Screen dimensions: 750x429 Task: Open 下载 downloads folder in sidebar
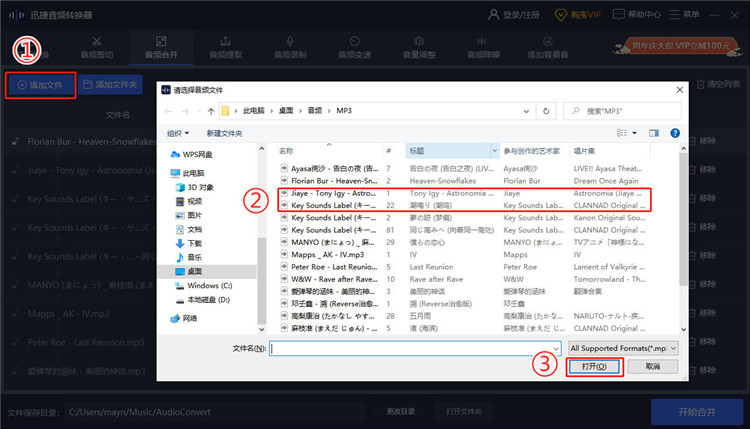[x=189, y=243]
